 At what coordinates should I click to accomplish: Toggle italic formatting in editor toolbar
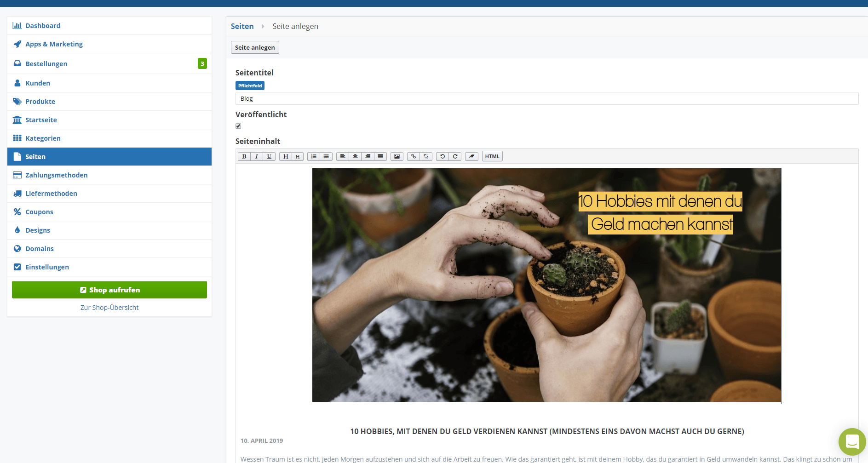(257, 156)
